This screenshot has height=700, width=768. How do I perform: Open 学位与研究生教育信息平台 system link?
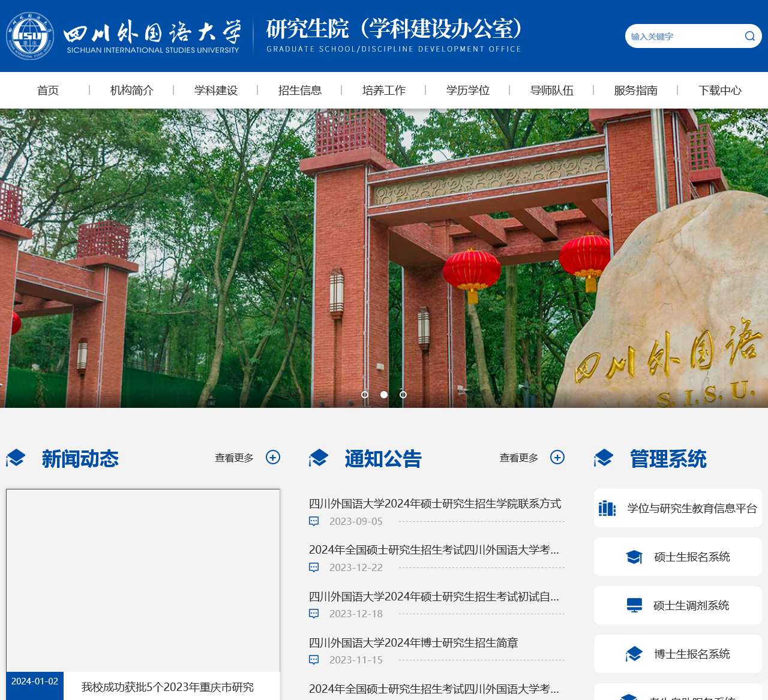pos(678,508)
